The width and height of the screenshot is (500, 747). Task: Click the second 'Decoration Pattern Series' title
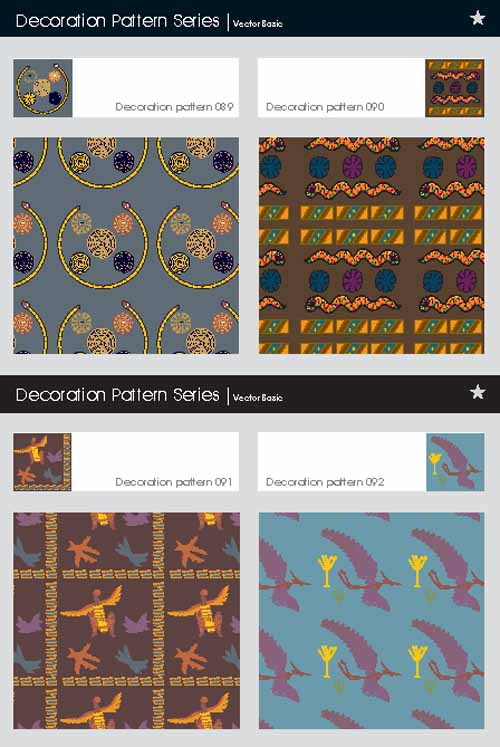118,395
